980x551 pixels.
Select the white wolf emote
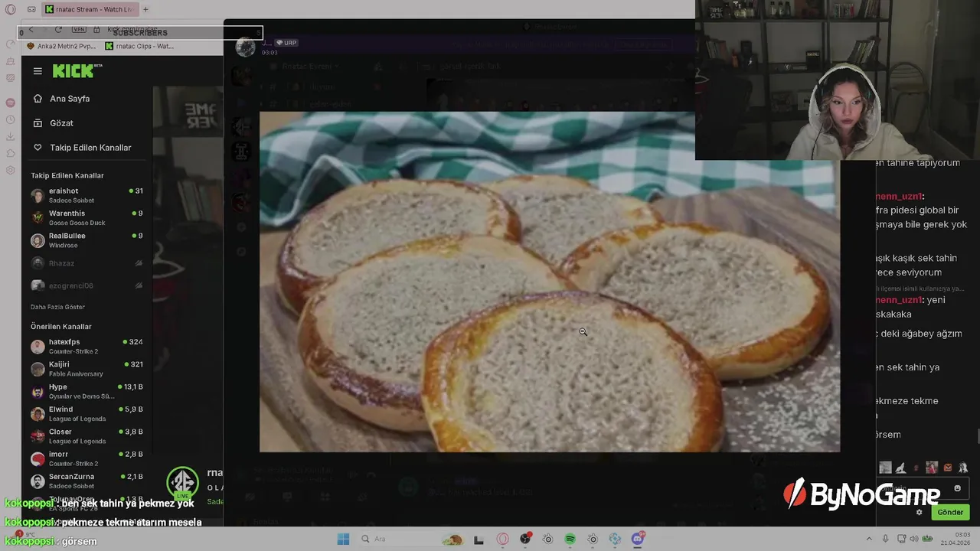pyautogui.click(x=900, y=468)
